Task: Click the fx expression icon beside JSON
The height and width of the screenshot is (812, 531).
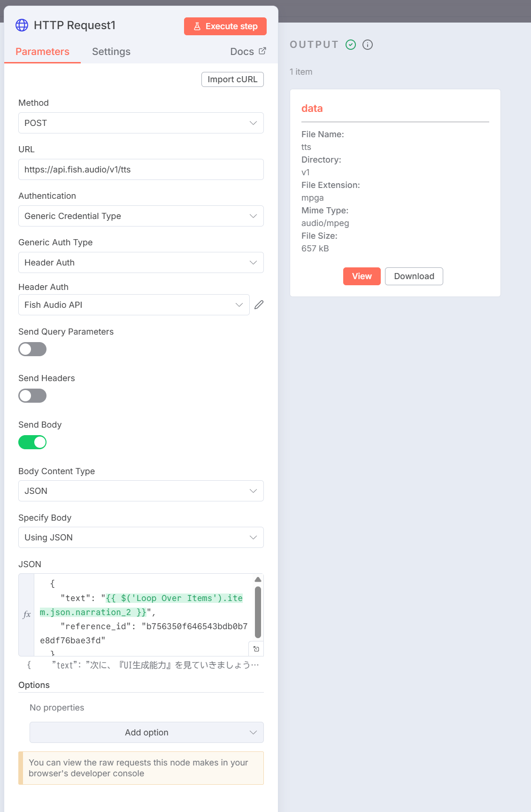Action: click(x=27, y=614)
